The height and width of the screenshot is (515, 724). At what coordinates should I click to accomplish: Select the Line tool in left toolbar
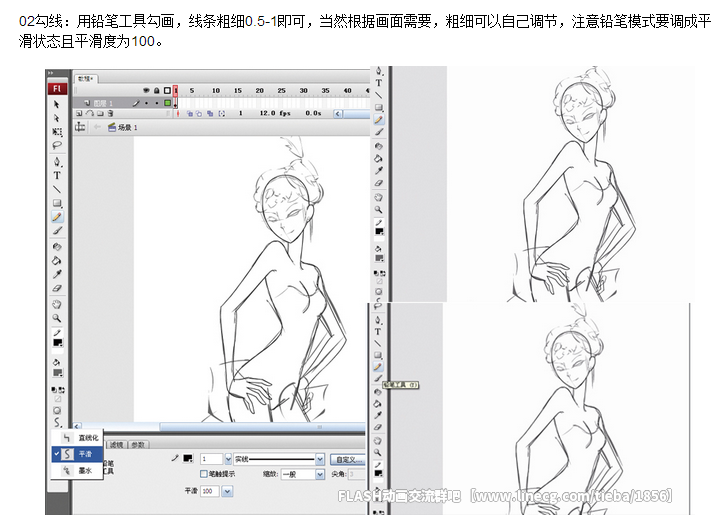point(57,189)
